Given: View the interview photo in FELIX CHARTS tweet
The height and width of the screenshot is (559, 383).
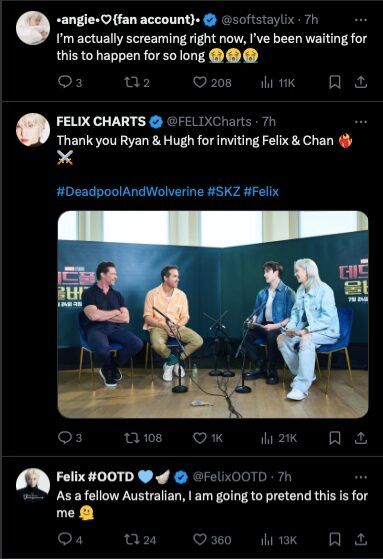Looking at the screenshot, I should [213, 314].
